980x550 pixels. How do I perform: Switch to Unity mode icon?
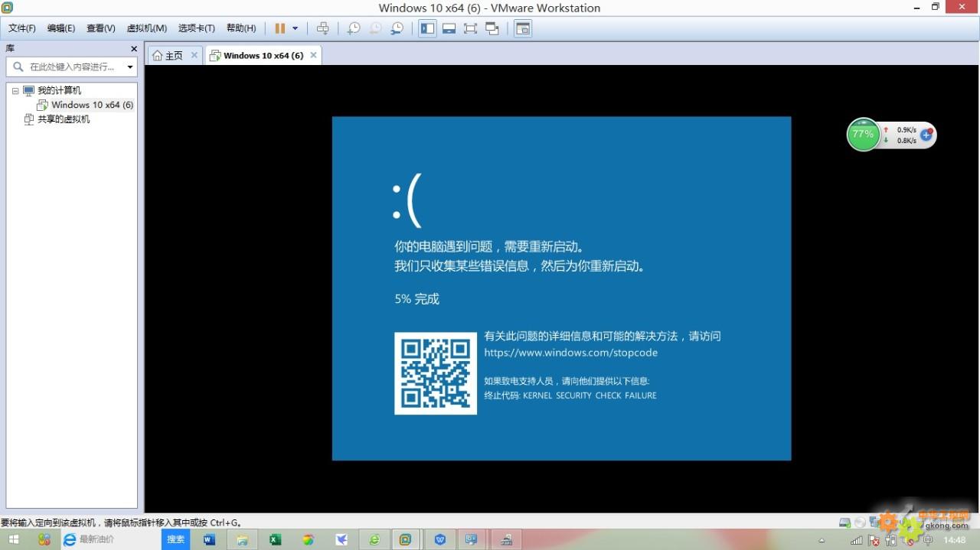(x=492, y=28)
